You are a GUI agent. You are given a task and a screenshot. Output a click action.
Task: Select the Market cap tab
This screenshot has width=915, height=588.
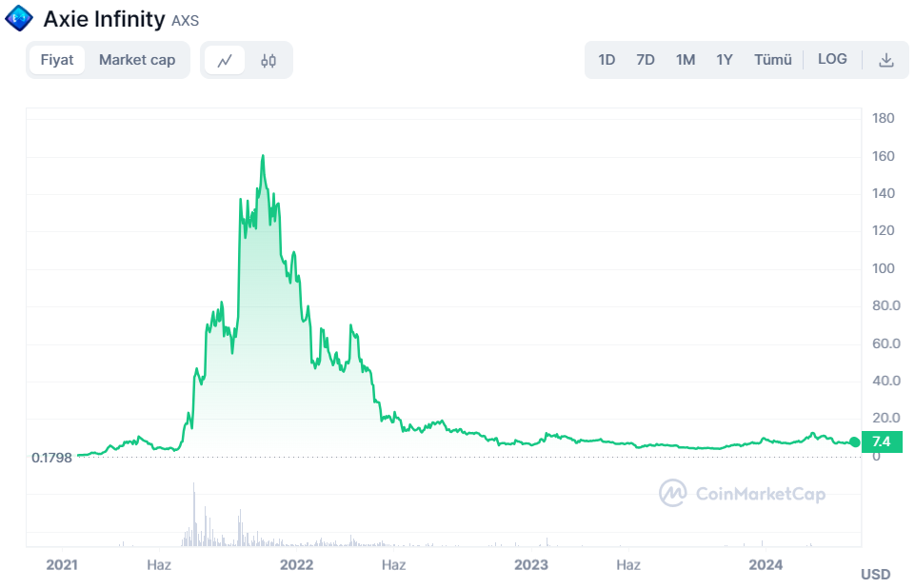[x=137, y=60]
